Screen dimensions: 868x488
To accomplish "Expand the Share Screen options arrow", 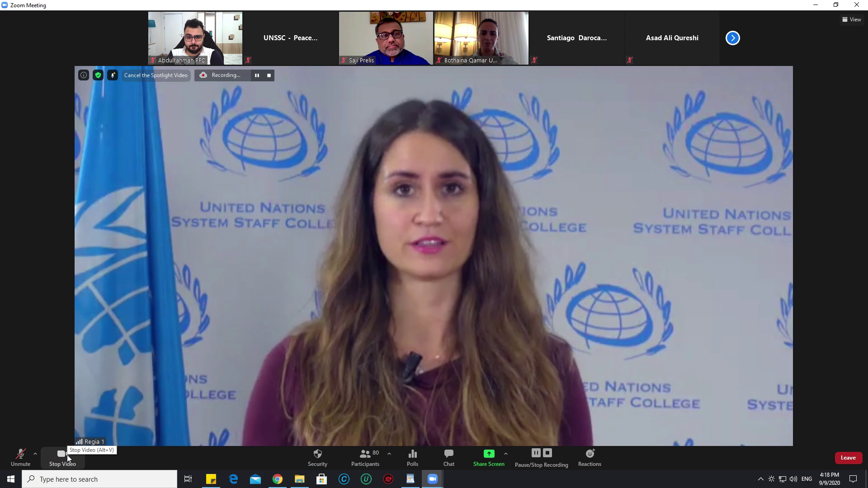I will 506,454.
